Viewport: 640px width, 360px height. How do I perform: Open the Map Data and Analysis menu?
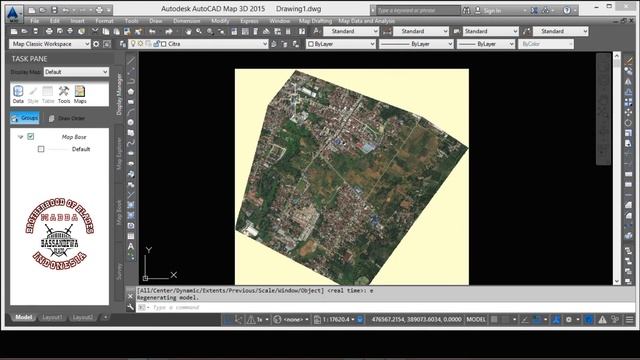pos(366,21)
